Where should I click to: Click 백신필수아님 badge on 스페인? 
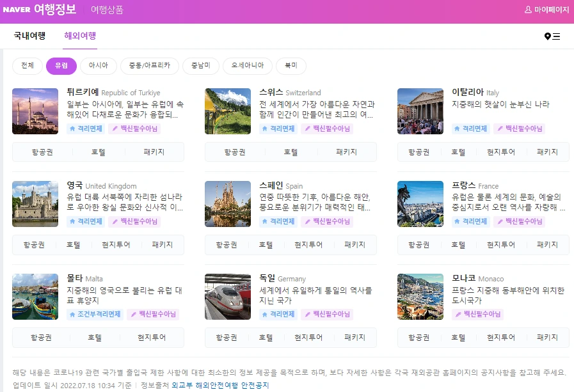(x=327, y=221)
